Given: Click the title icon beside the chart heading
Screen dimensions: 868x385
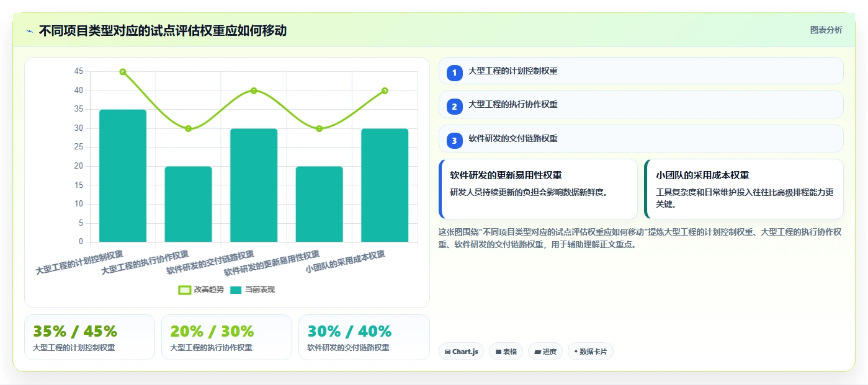Looking at the screenshot, I should point(29,31).
